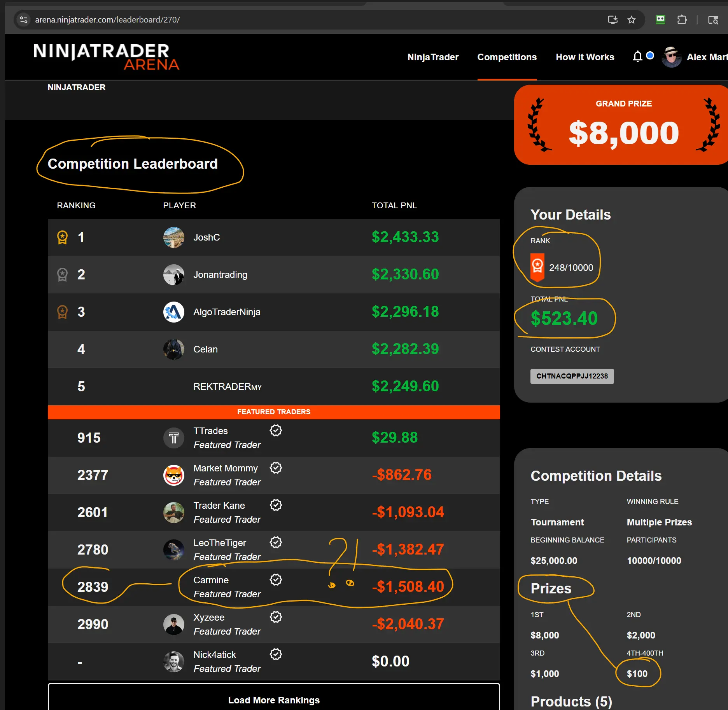The width and height of the screenshot is (728, 710).
Task: Click the 4TH-400TH $100 prize value
Action: (x=637, y=674)
